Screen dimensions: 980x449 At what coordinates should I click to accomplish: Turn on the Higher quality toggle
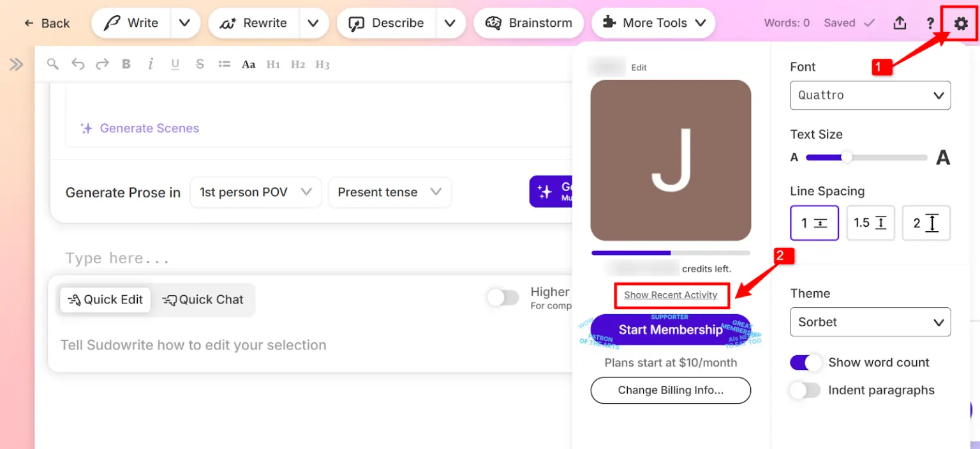click(503, 298)
